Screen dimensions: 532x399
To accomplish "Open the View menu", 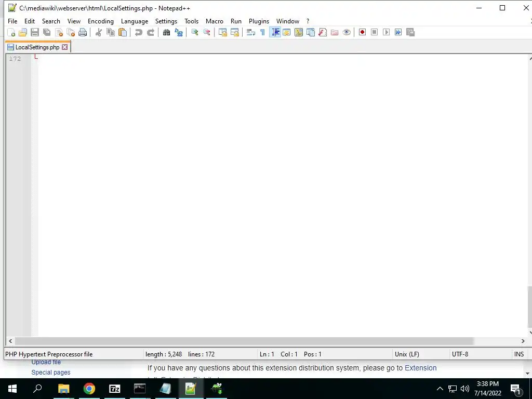I will 74,21.
